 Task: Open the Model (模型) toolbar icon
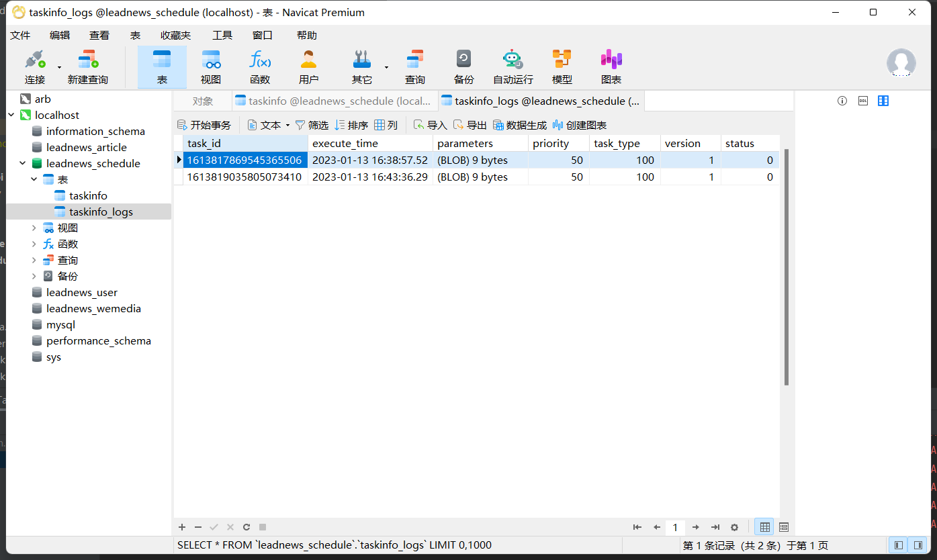click(562, 66)
